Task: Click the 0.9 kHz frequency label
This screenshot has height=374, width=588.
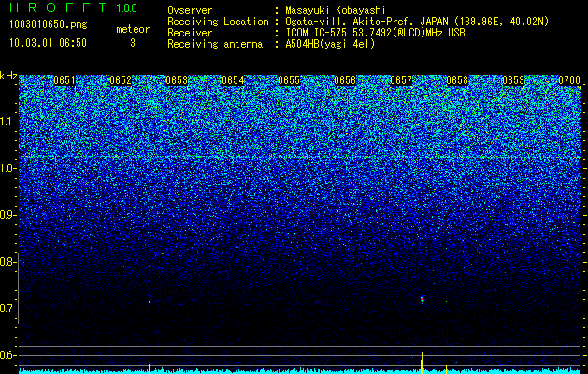Action: coord(7,215)
